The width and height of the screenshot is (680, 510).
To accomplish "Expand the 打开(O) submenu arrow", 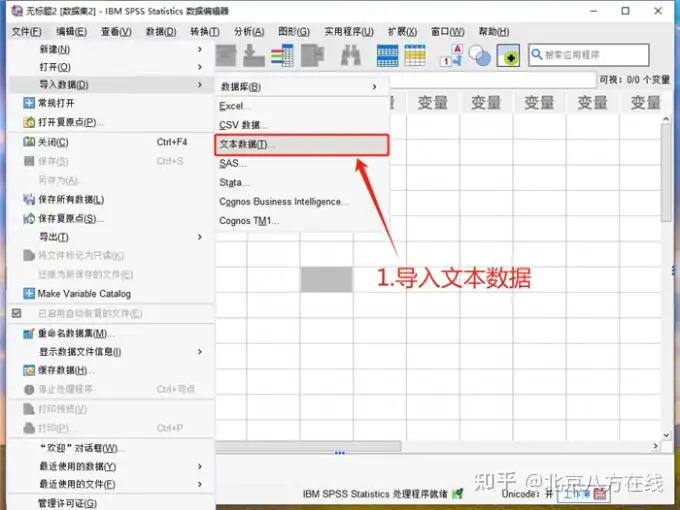I will (x=199, y=67).
